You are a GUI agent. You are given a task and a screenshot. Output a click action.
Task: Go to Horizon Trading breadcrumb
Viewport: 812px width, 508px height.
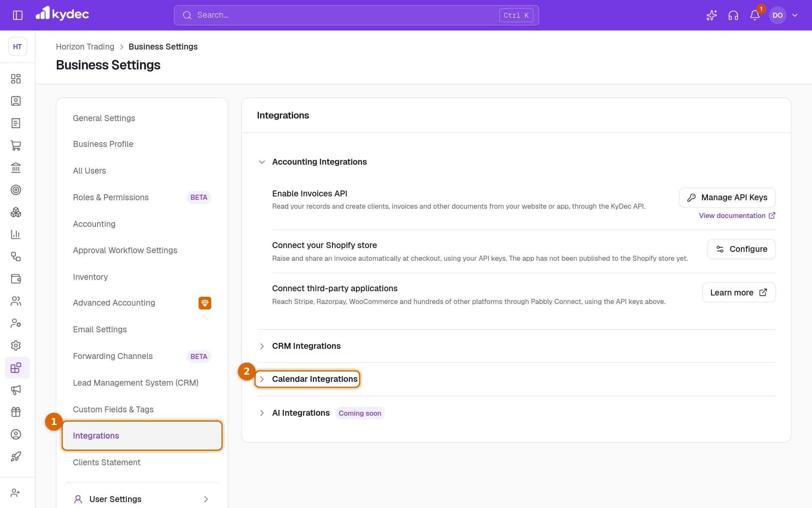tap(85, 47)
